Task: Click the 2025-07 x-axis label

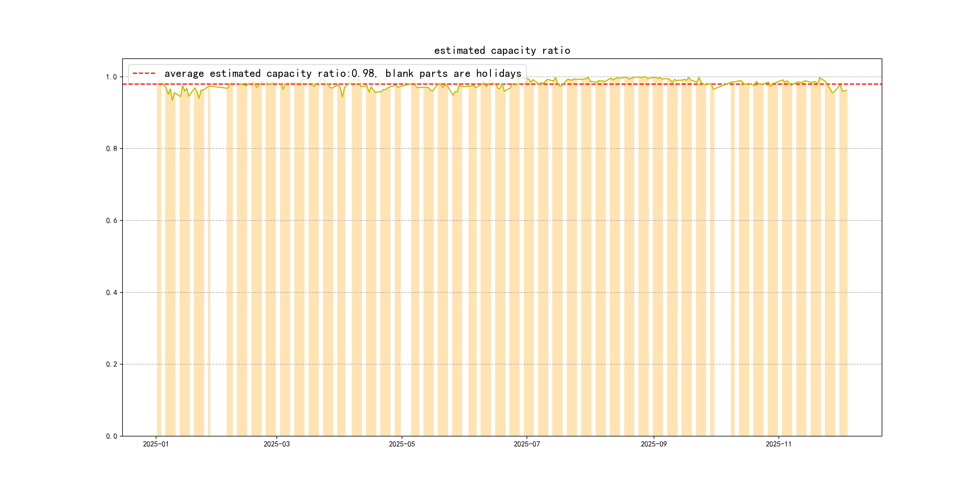Action: click(527, 444)
